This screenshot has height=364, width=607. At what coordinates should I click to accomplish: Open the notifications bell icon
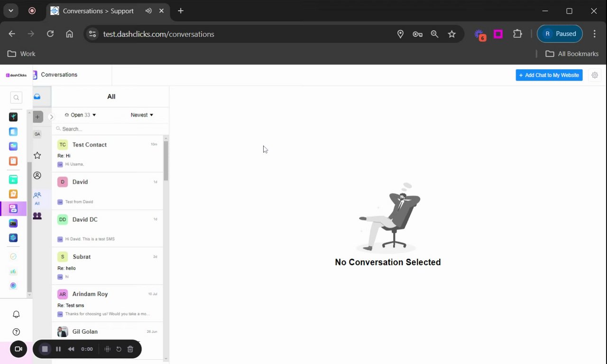pos(16,314)
